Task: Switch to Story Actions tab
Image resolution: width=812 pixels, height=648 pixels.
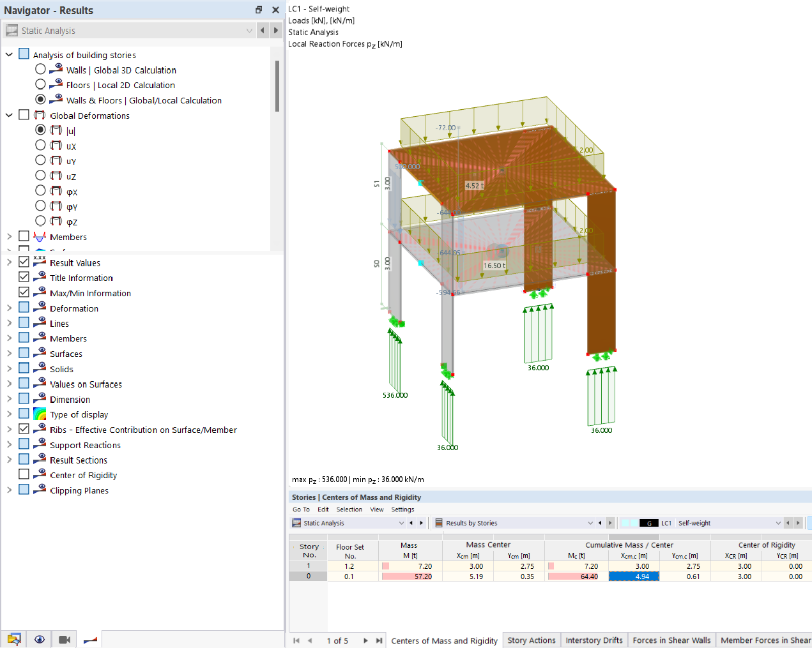Action: (532, 640)
